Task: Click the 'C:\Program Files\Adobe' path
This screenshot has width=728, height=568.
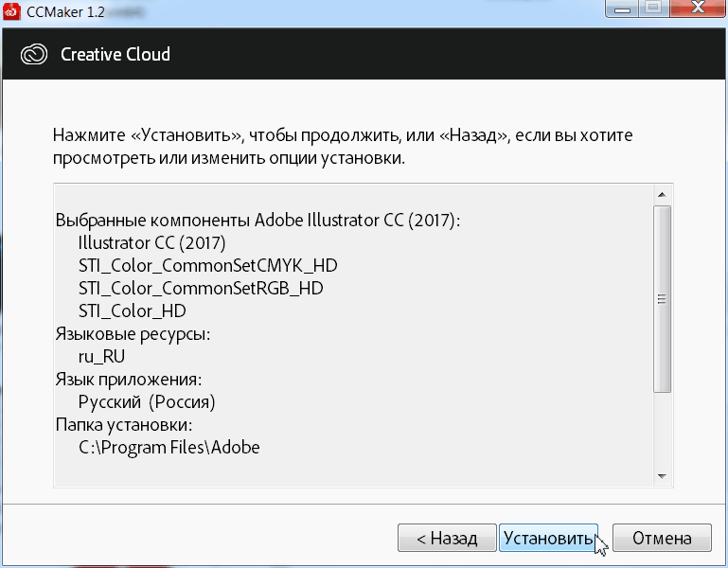Action: 169,447
